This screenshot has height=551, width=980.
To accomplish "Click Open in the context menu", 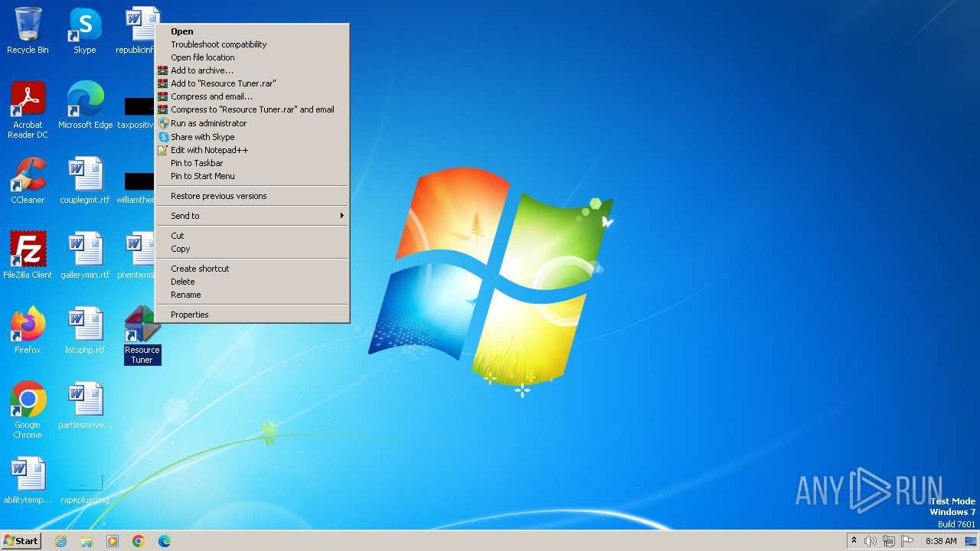I will (253, 31).
